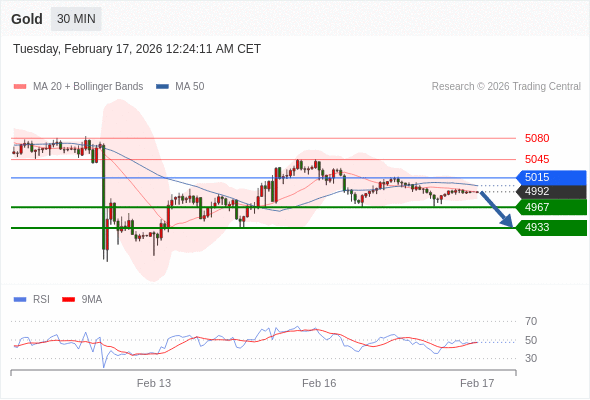Viewport: 590px width, 400px height.
Task: Click the MA 50 legend label
Action: 190,87
